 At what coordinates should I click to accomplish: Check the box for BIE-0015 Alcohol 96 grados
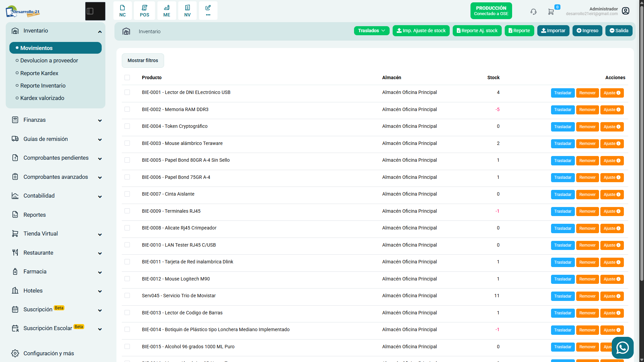[127, 347]
